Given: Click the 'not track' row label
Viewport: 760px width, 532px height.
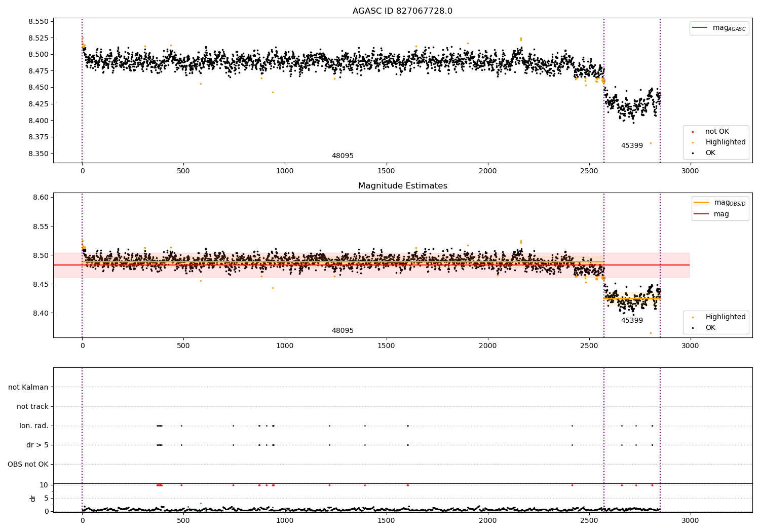Looking at the screenshot, I should [32, 407].
